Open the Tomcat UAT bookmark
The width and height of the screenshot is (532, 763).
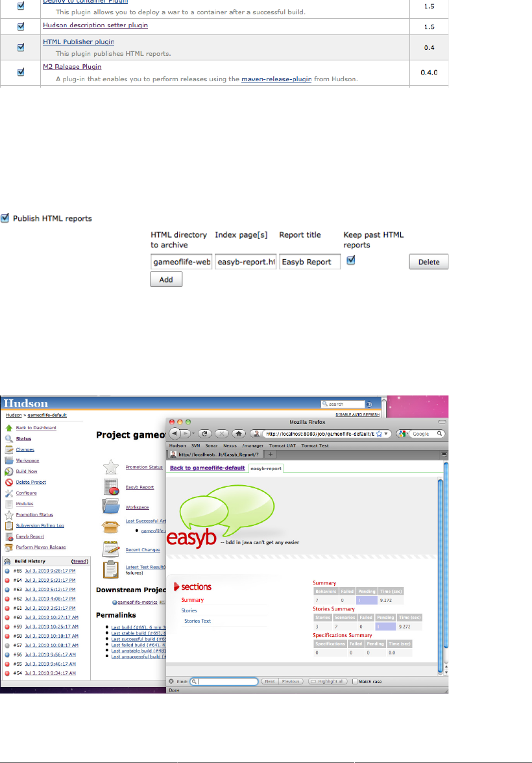(282, 445)
